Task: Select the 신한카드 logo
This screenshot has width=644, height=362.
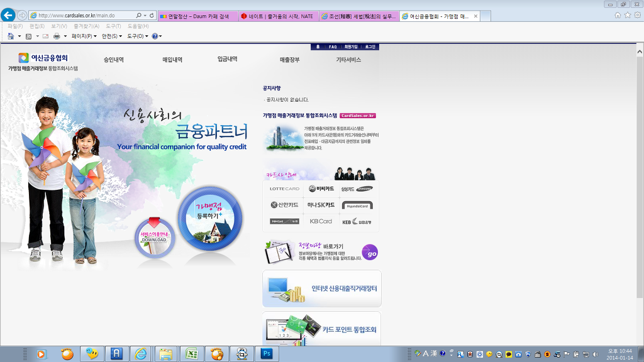Action: point(284,205)
